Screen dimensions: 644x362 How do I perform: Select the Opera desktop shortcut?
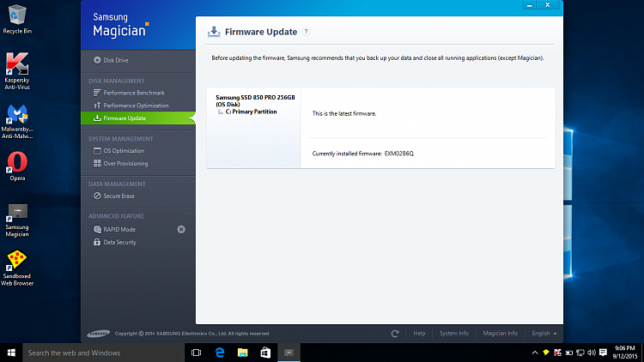pos(17,166)
